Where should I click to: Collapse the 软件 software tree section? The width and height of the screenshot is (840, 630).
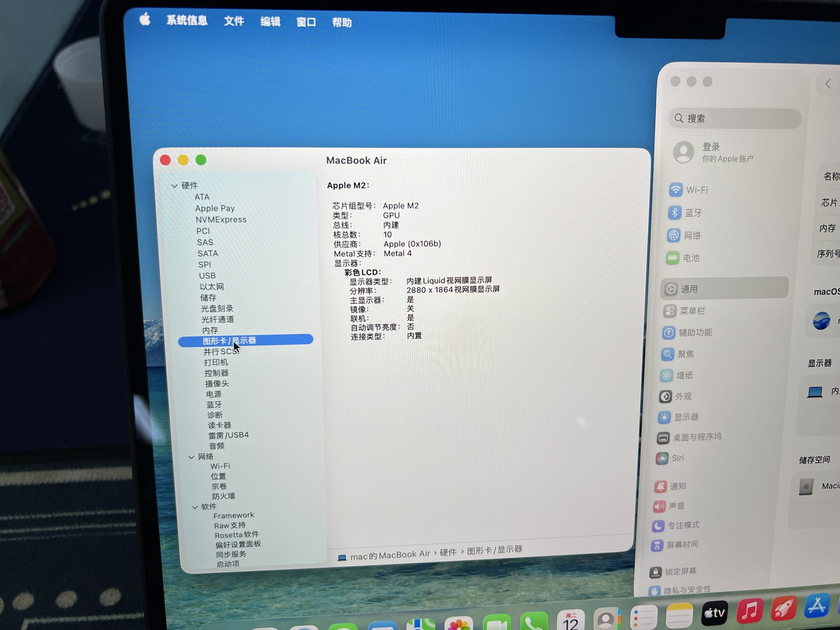[x=195, y=507]
